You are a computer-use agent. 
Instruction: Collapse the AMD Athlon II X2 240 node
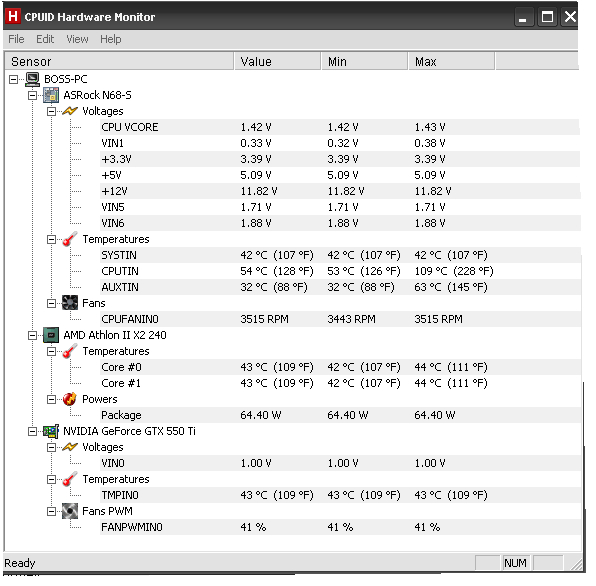tap(32, 335)
